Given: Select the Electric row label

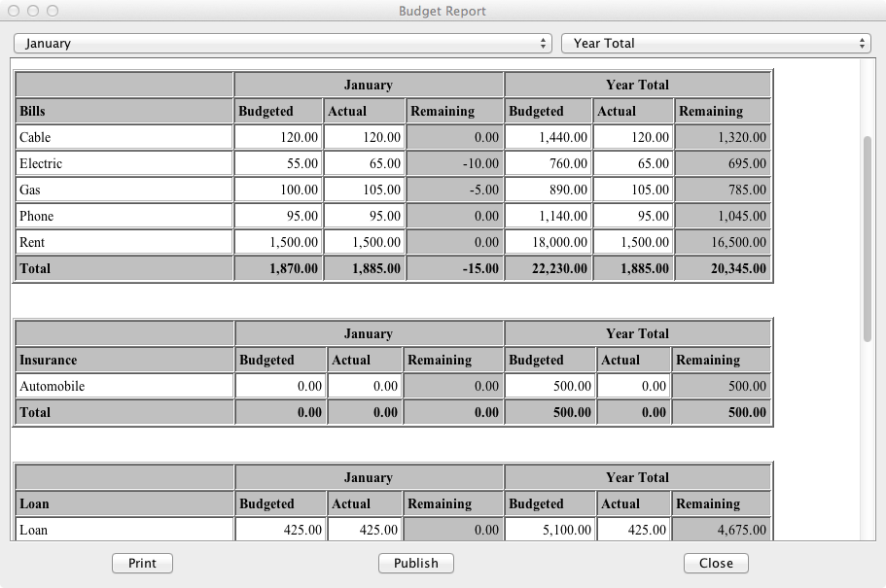Looking at the screenshot, I should 124,164.
